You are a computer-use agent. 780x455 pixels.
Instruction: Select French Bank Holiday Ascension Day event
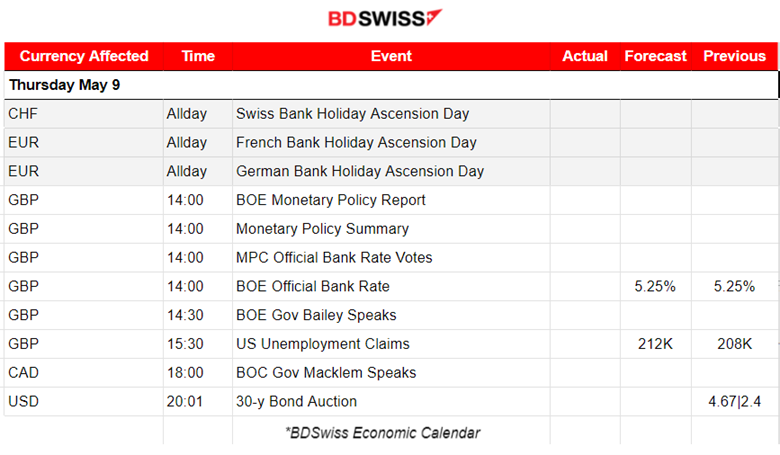(x=356, y=143)
